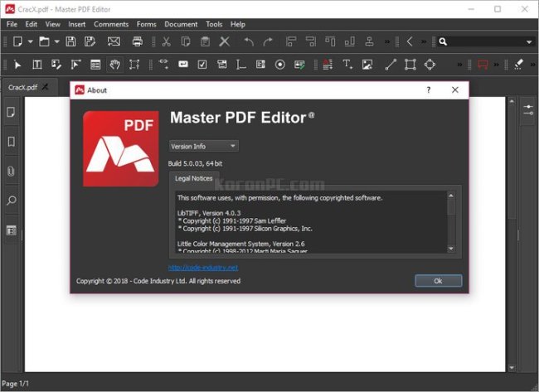Select the Highlight marker tool
539x392 pixels.
518,65
